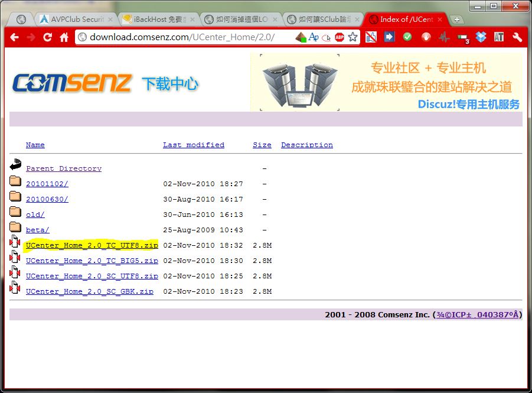Sort listing by Name column

tap(35, 145)
